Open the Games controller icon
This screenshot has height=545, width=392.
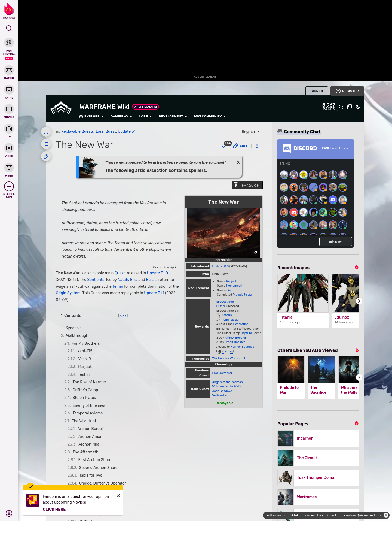tap(9, 70)
